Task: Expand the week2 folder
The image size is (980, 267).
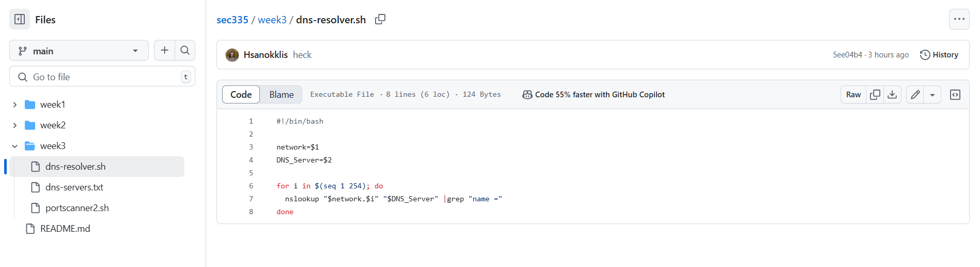Action: click(x=15, y=125)
